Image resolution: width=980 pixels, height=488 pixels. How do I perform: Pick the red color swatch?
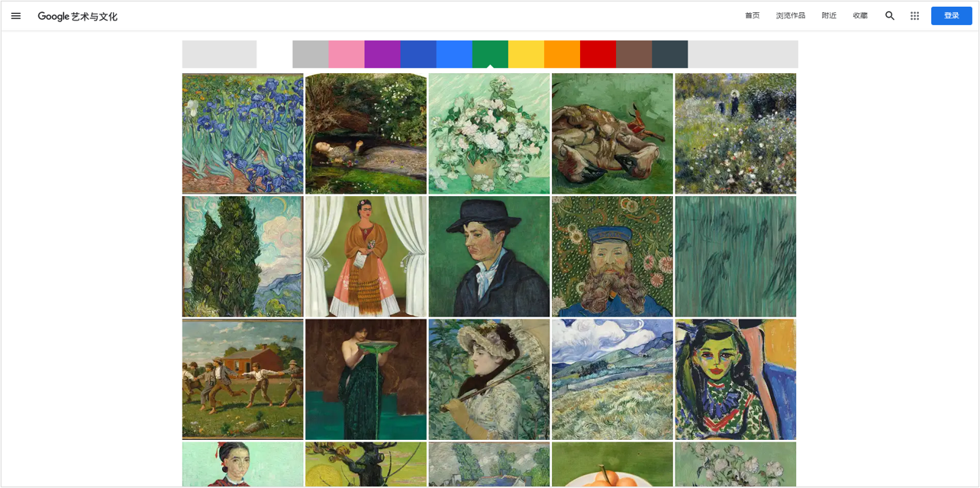coord(598,54)
